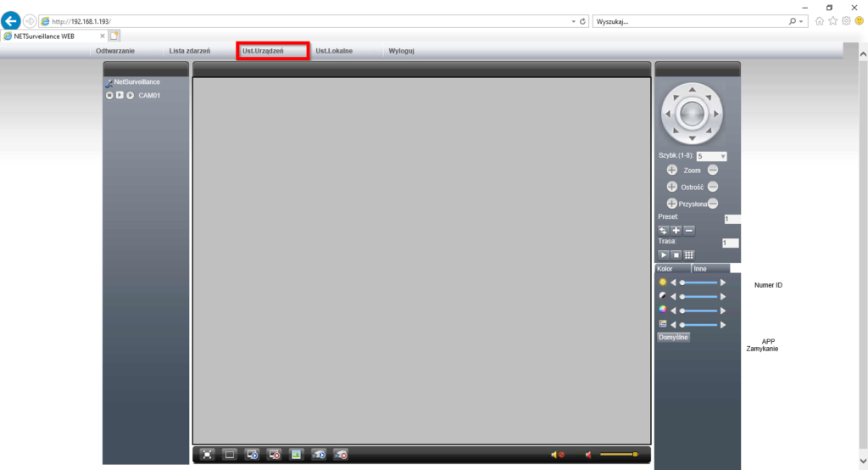Start the Trasa tour play button
The width and height of the screenshot is (868, 470).
pos(663,255)
